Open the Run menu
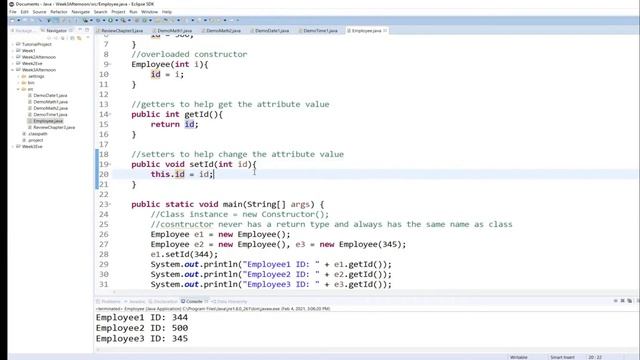This screenshot has width=640, height=360. [x=133, y=12]
